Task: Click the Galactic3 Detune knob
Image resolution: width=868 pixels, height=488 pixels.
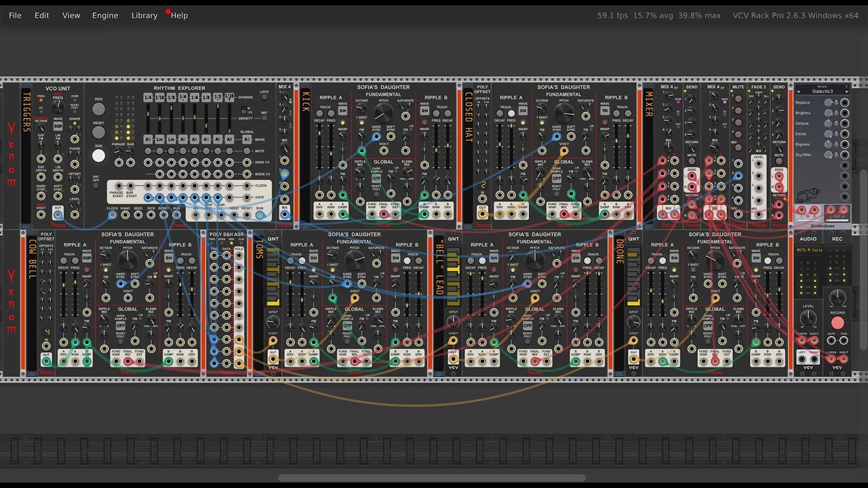Action: coord(829,123)
